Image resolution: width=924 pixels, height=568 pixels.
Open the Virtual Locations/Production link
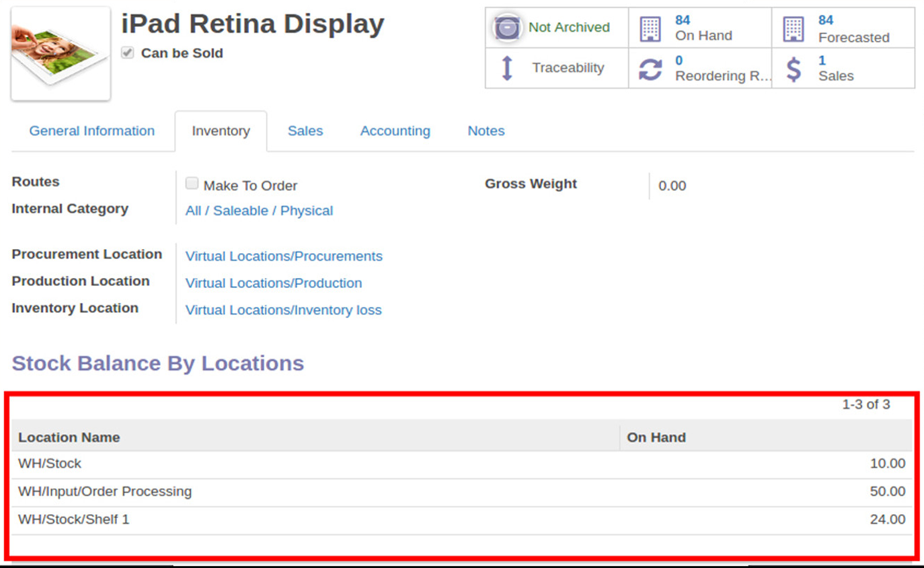click(x=274, y=283)
